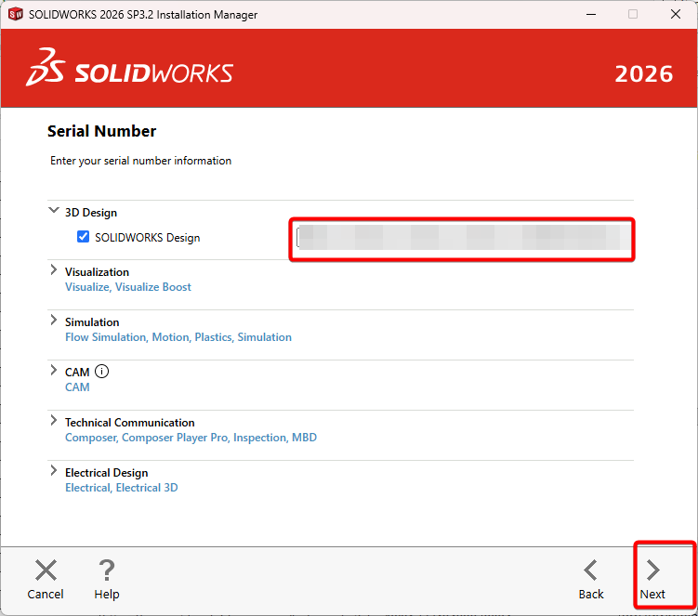Click the SOLIDWORKS logo in the red banner
Image resolution: width=698 pixels, height=616 pixels.
pos(129,68)
